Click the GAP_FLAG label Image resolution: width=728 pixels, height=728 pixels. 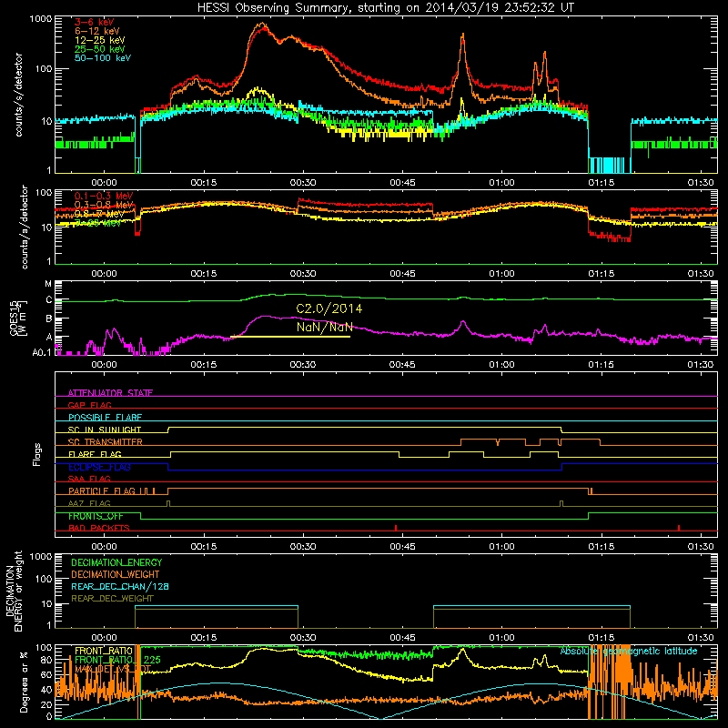pos(89,405)
